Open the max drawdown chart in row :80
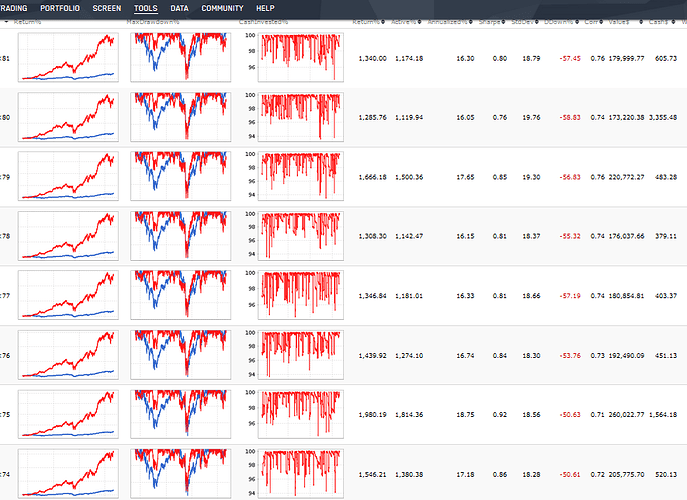Image resolution: width=687 pixels, height=500 pixels. click(x=181, y=117)
